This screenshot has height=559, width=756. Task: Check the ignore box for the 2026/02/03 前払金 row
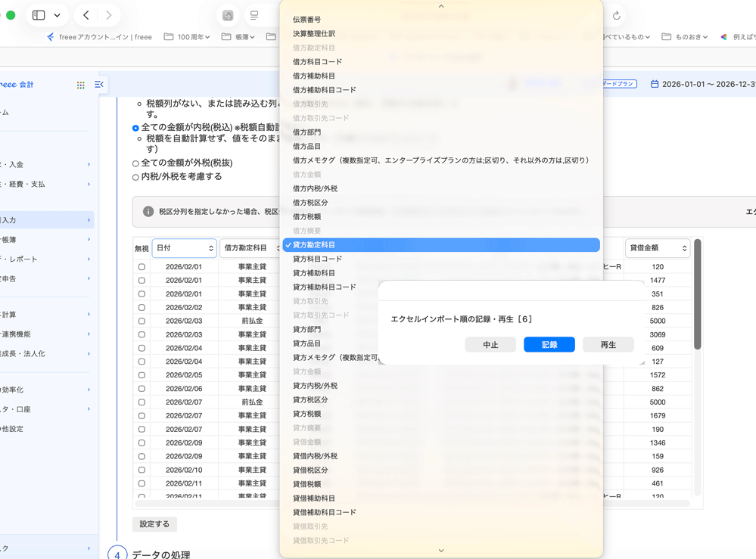(x=142, y=321)
